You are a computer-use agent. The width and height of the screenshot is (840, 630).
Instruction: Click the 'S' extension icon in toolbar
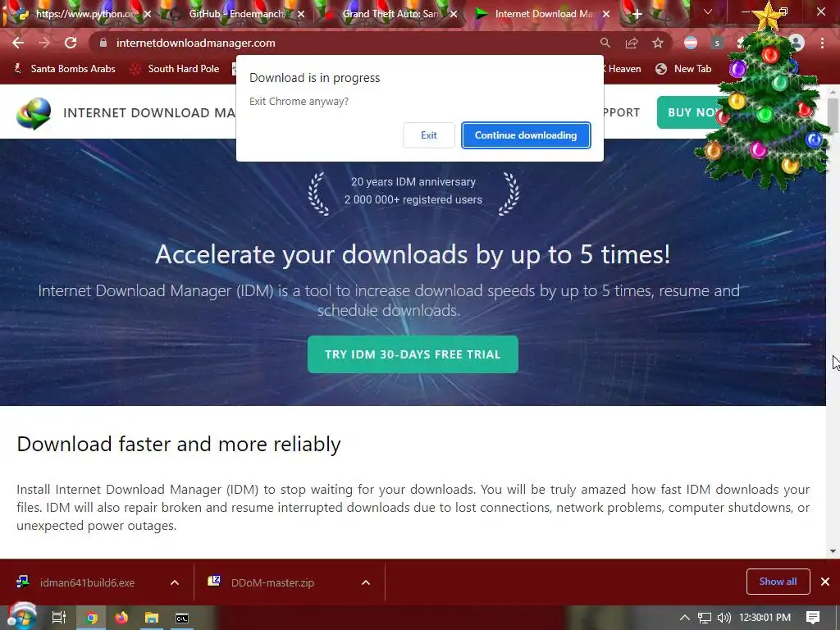click(x=717, y=43)
